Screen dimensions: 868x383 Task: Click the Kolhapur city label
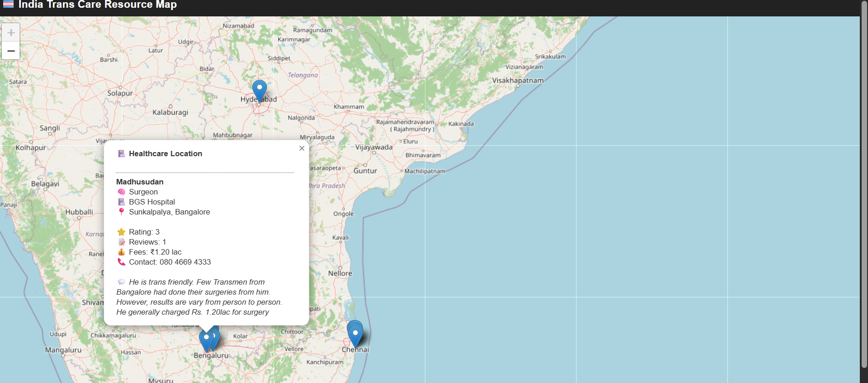[31, 148]
